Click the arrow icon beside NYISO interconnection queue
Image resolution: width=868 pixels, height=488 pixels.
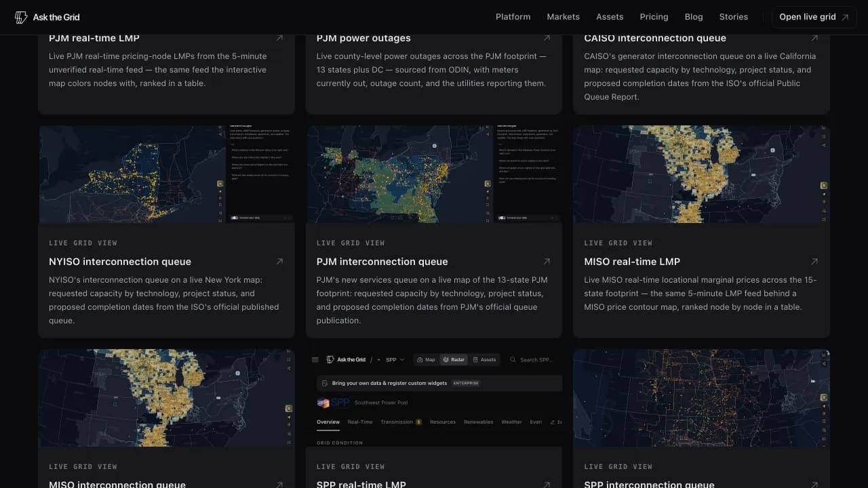pos(279,262)
